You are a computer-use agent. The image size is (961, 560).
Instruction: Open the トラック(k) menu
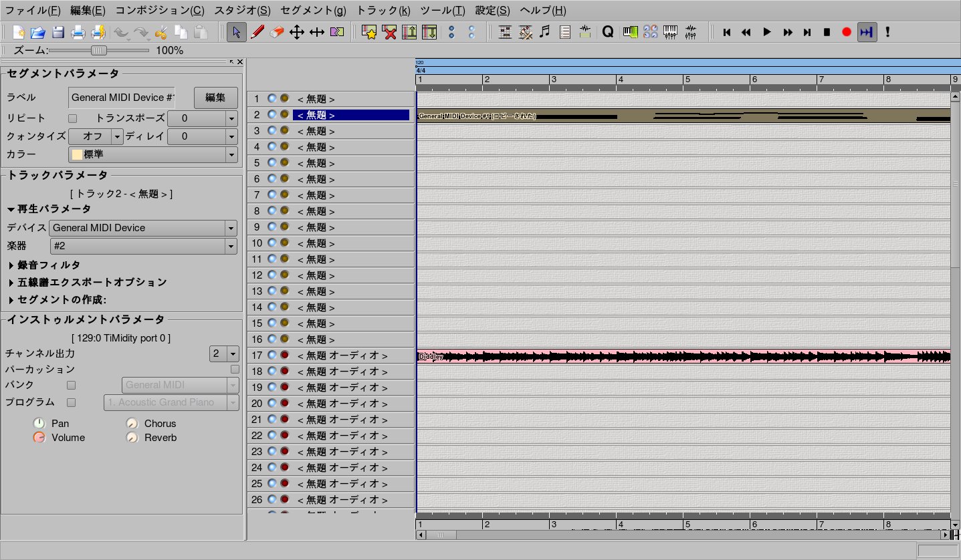click(x=384, y=11)
